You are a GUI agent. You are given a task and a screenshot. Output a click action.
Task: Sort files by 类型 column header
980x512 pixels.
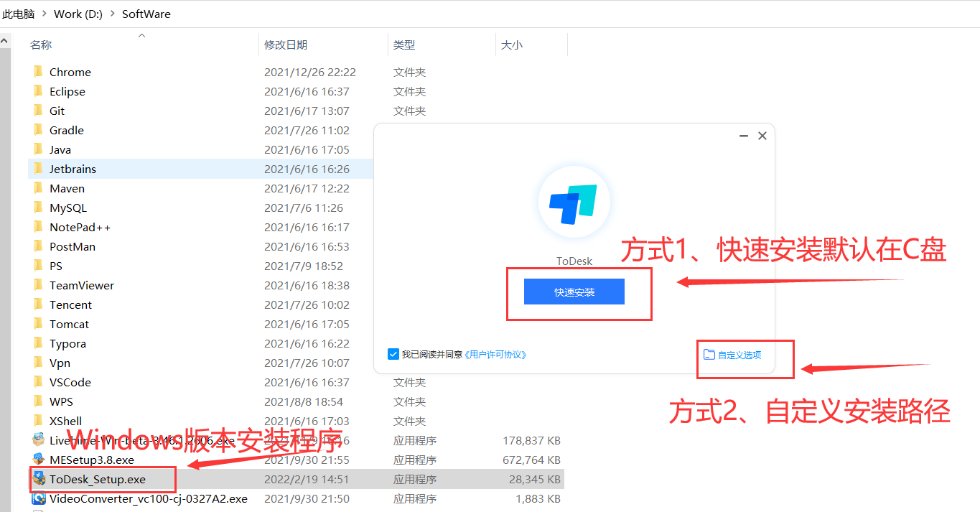pos(404,45)
